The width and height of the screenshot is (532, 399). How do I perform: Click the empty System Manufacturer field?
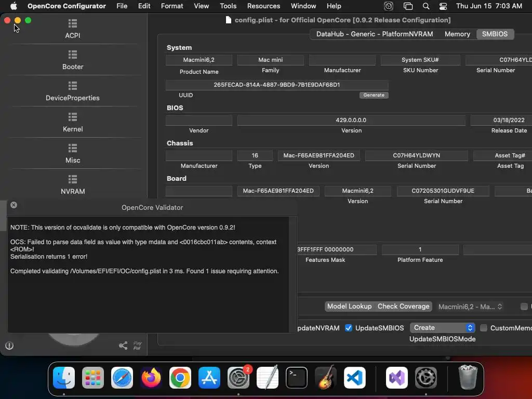point(342,60)
